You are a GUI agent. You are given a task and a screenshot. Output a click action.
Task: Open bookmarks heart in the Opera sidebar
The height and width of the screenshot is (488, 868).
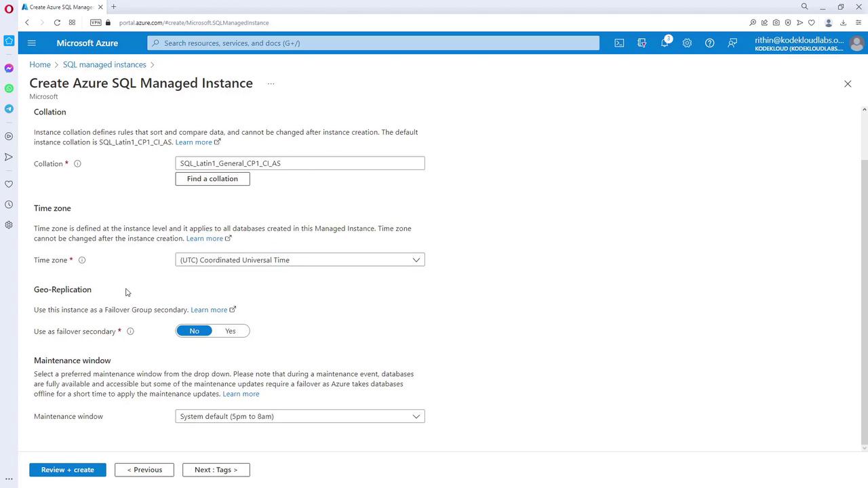[x=9, y=184]
